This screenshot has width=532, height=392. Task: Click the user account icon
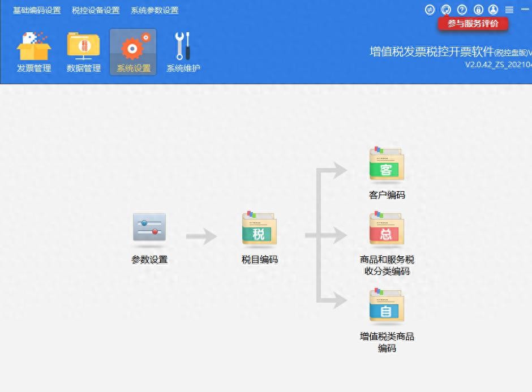pos(494,10)
